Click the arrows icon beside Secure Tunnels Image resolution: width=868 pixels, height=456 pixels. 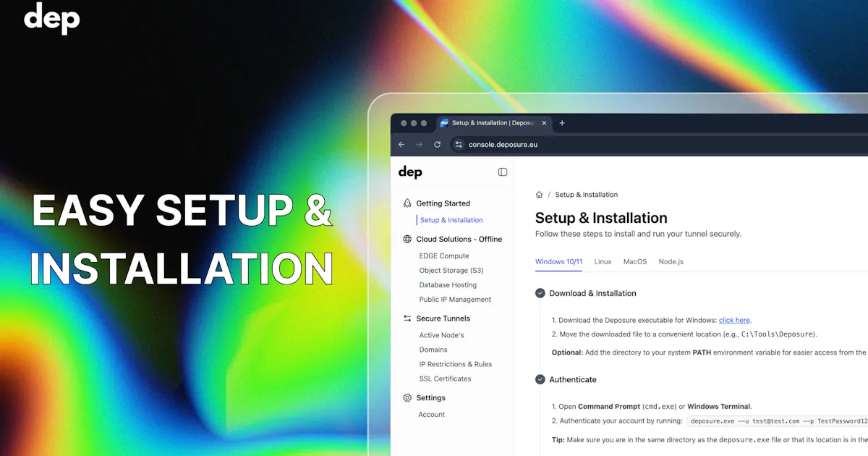(x=407, y=318)
